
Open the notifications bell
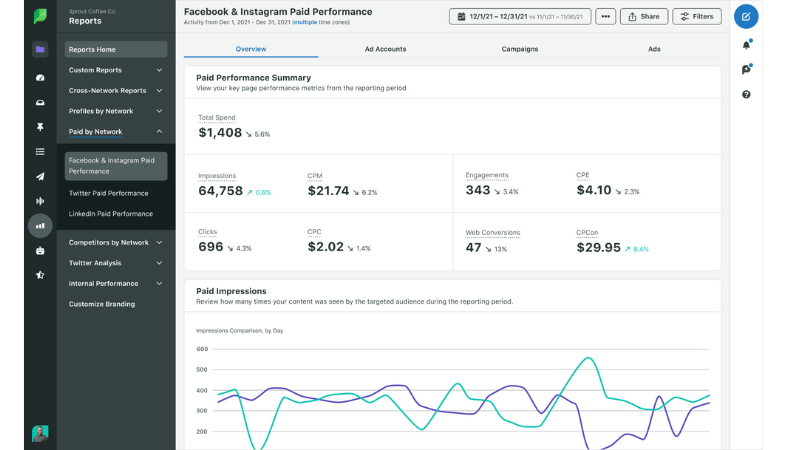pos(746,45)
